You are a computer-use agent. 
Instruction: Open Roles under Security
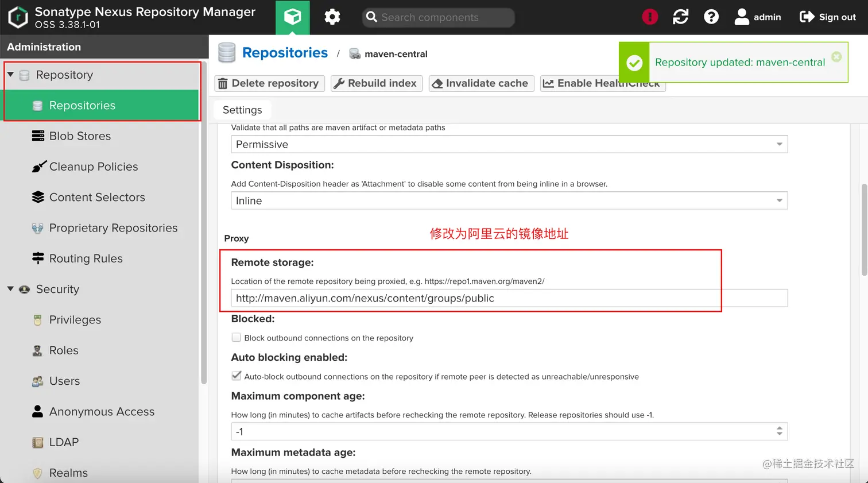(64, 350)
